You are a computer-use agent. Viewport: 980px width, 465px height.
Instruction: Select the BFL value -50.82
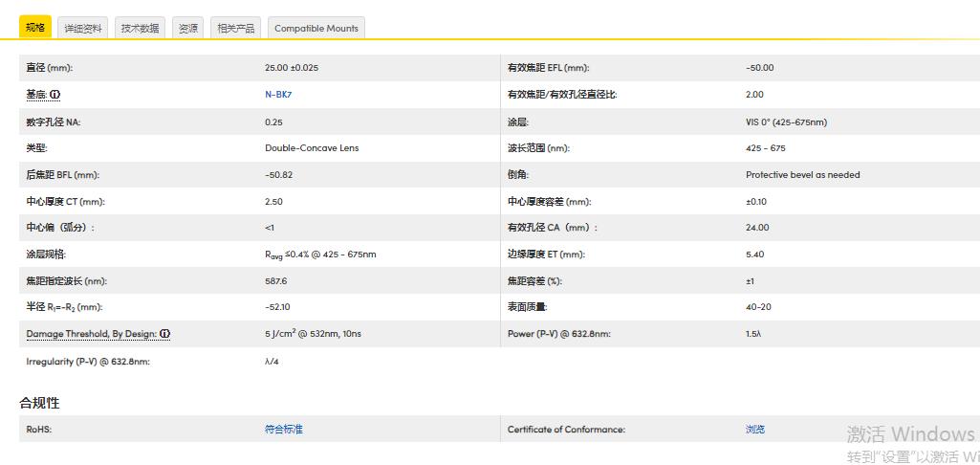[279, 174]
